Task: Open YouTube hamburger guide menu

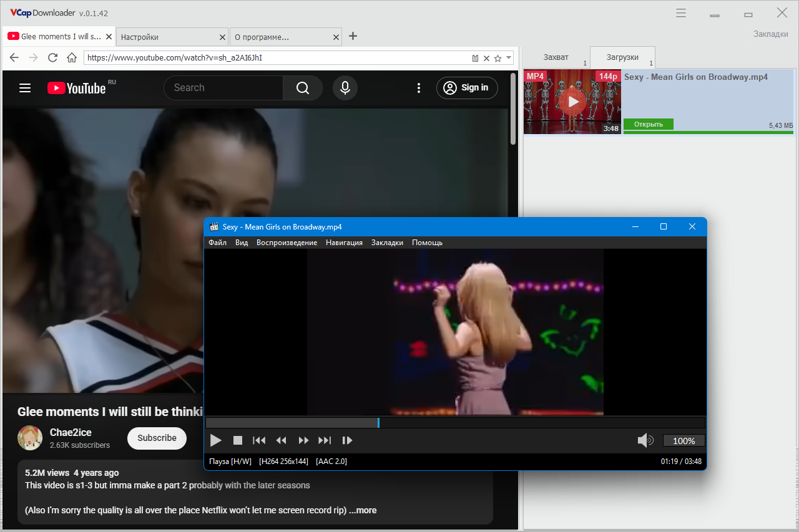Action: tap(25, 88)
